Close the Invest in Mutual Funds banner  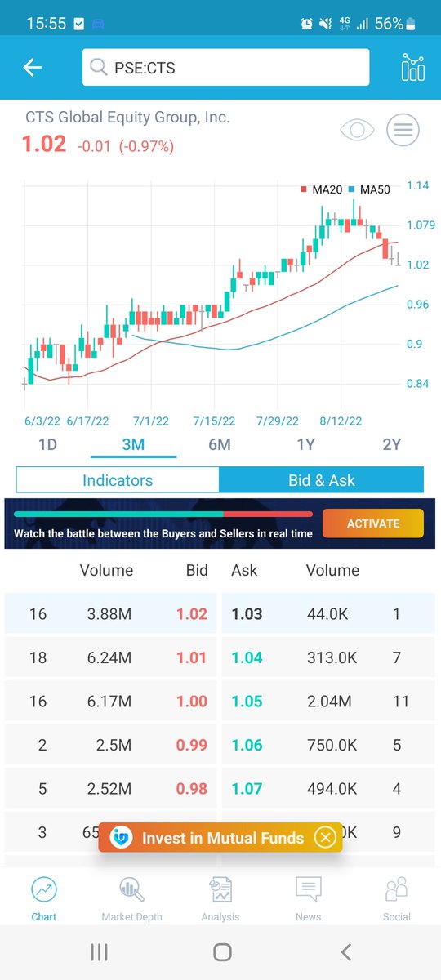(325, 838)
